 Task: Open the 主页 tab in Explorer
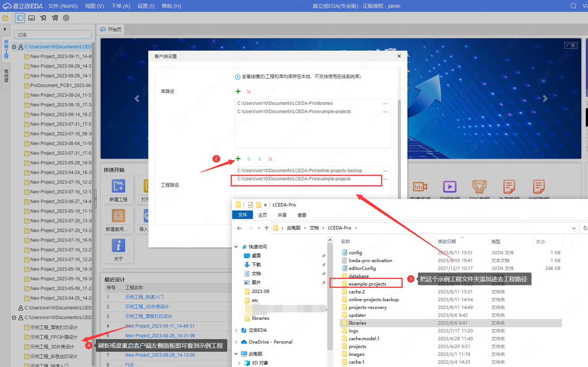262,215
